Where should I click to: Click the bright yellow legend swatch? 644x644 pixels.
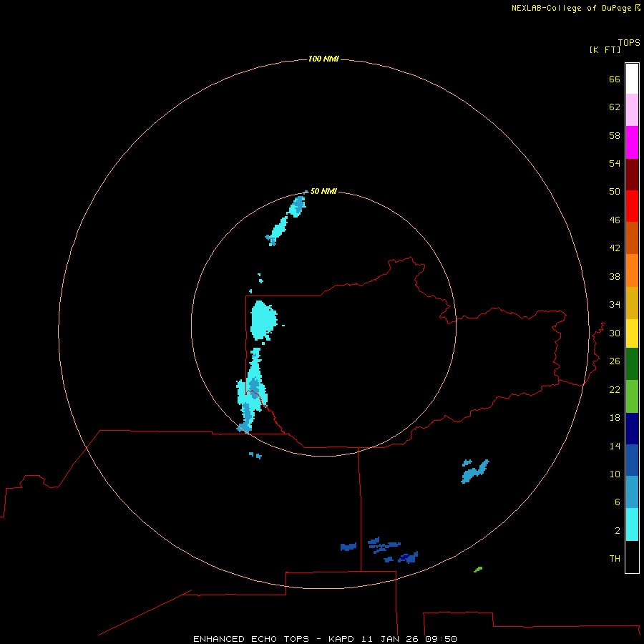(x=632, y=333)
